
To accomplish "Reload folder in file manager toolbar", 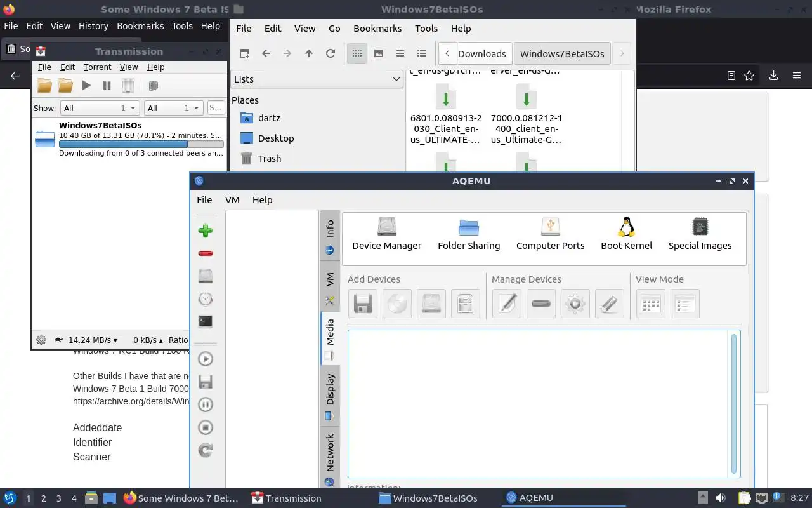I will coord(331,53).
